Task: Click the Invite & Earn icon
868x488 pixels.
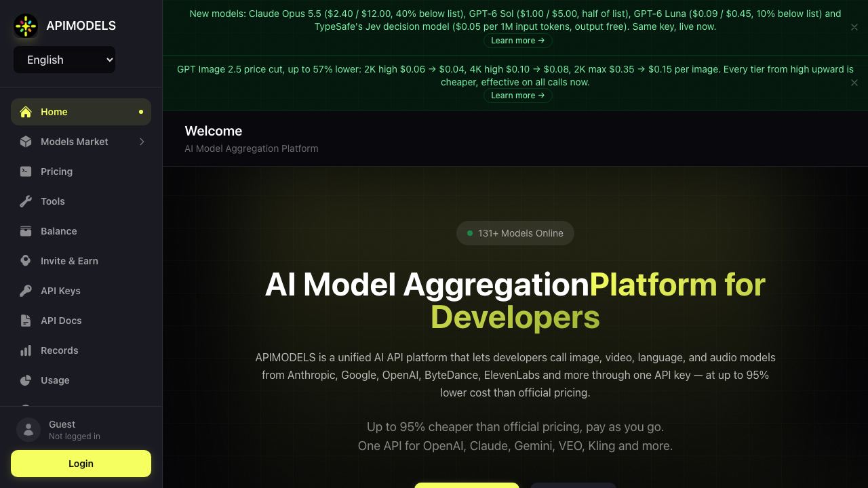Action: click(x=26, y=261)
